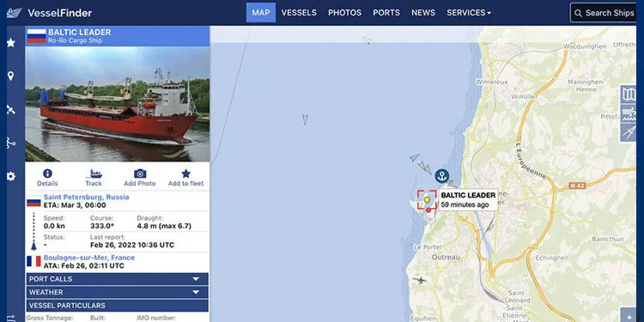Open the NEWS tab
Image resolution: width=644 pixels, height=322 pixels.
423,13
